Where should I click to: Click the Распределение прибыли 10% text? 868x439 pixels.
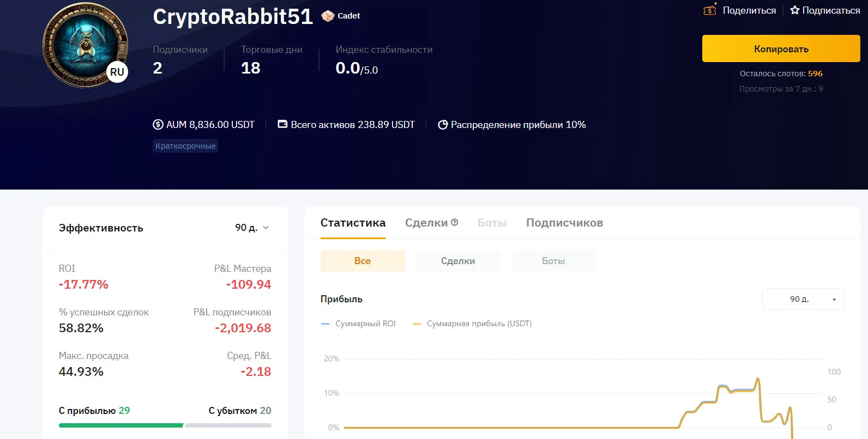(519, 125)
